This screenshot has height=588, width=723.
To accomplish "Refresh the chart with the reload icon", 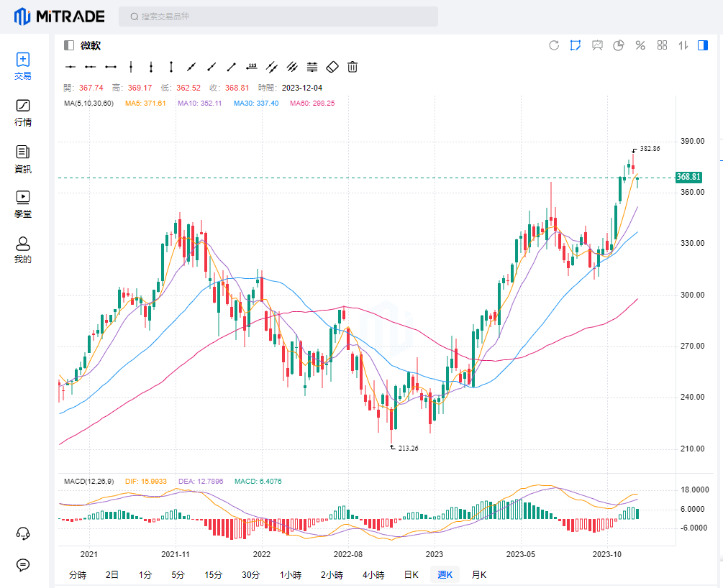I will coord(554,45).
